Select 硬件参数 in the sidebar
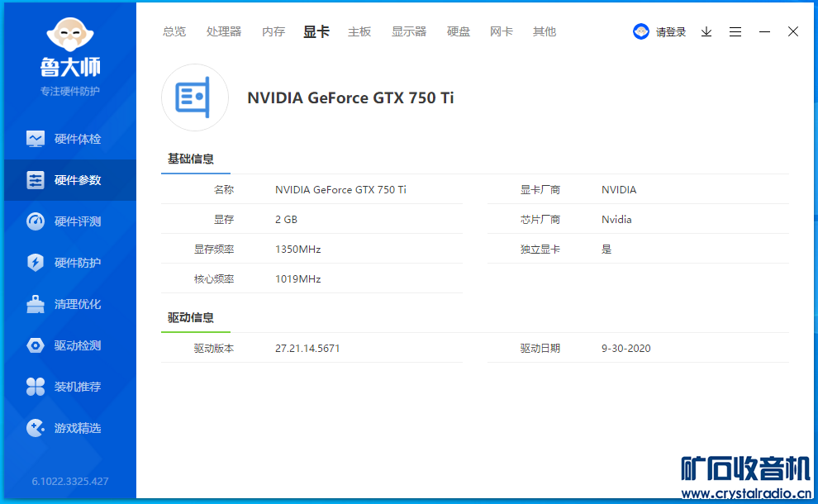This screenshot has height=504, width=818. tap(78, 180)
